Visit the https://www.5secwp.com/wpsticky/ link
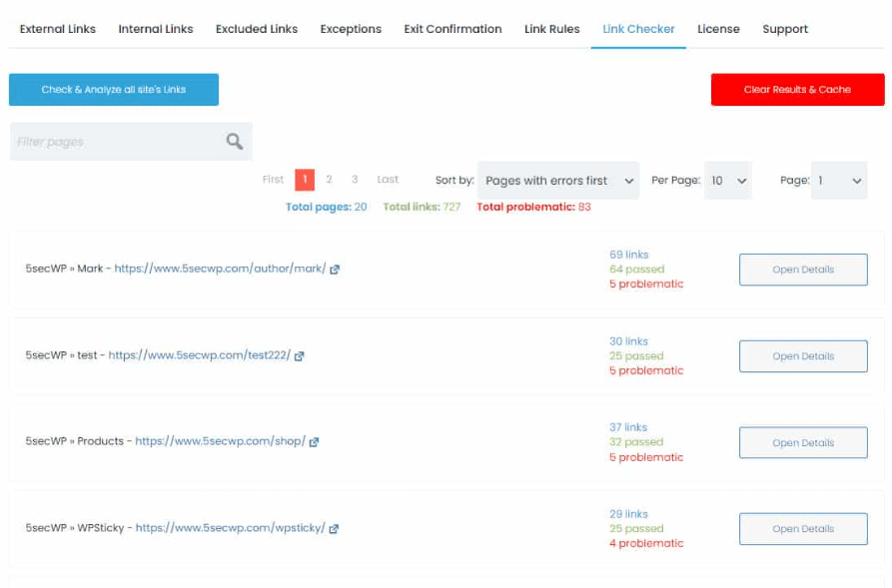 (231, 528)
